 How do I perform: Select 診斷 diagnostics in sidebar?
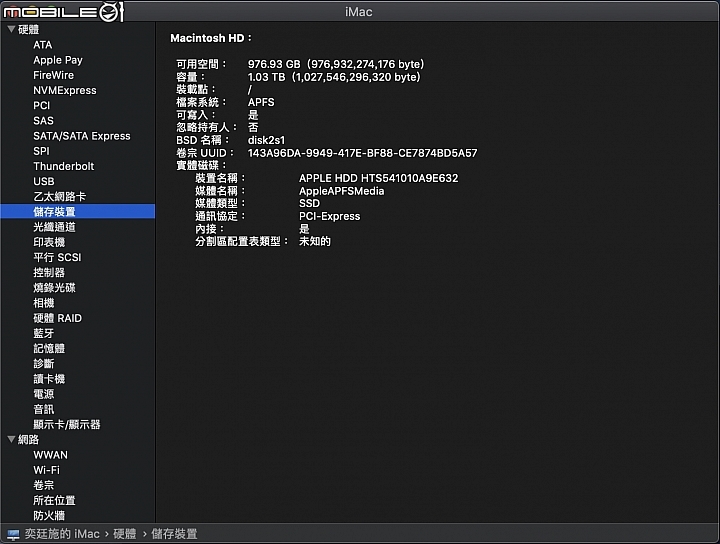point(44,364)
